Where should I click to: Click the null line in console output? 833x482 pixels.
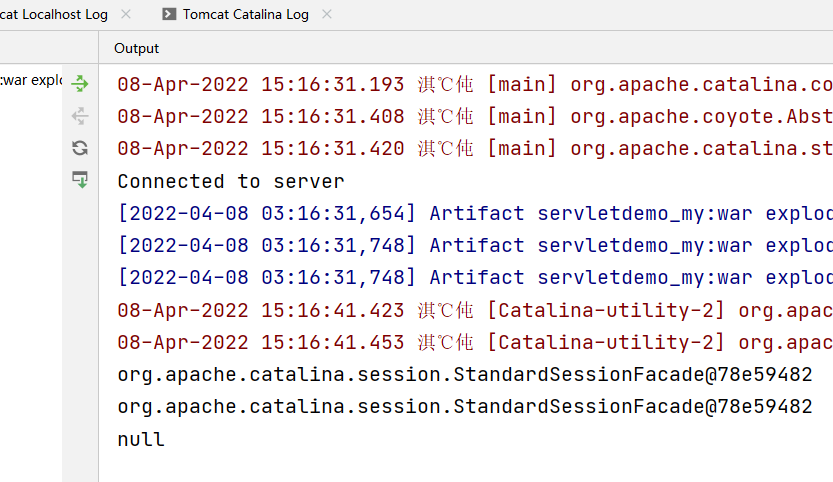pyautogui.click(x=141, y=439)
